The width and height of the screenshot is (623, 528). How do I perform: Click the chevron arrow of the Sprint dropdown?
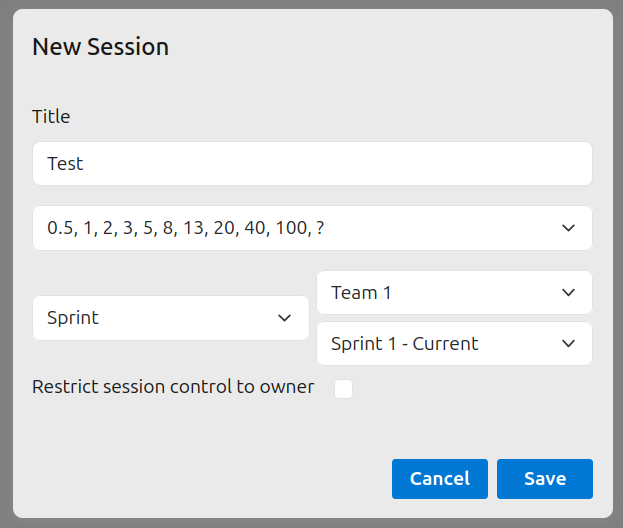[x=284, y=318]
